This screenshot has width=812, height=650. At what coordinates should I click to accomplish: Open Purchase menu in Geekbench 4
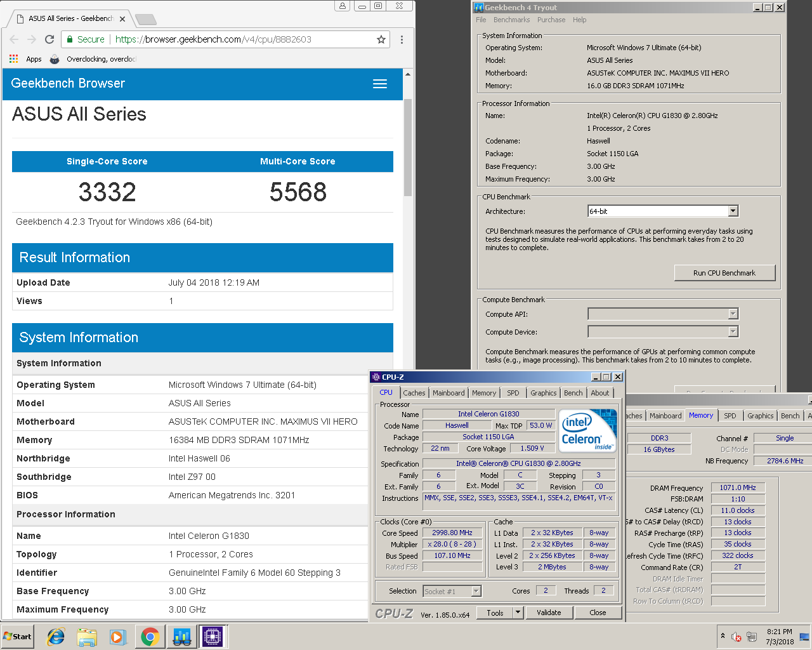(x=551, y=20)
